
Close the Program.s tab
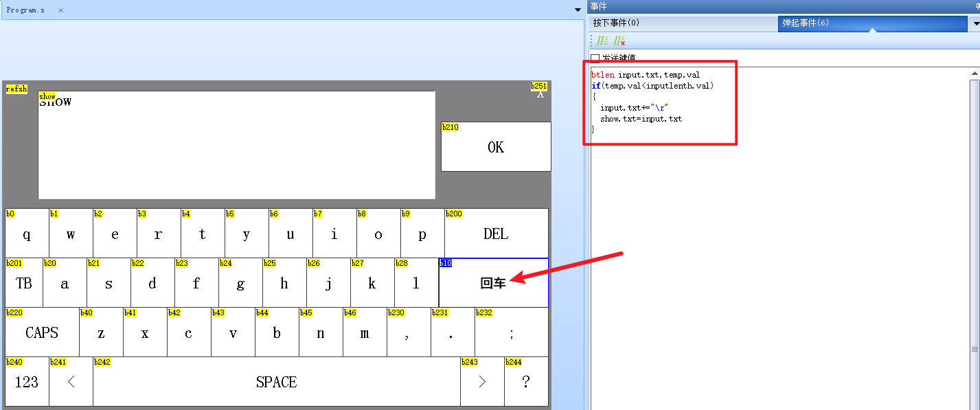(x=60, y=10)
